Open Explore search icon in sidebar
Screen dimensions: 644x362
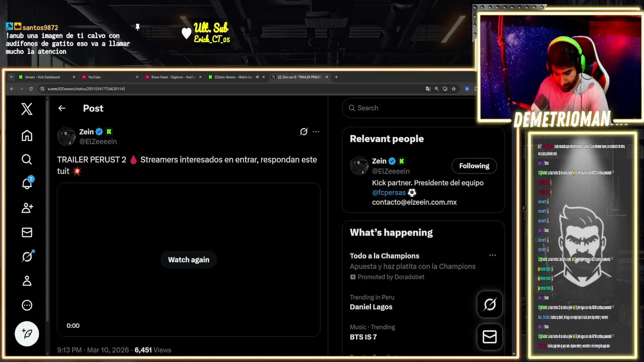tap(27, 159)
